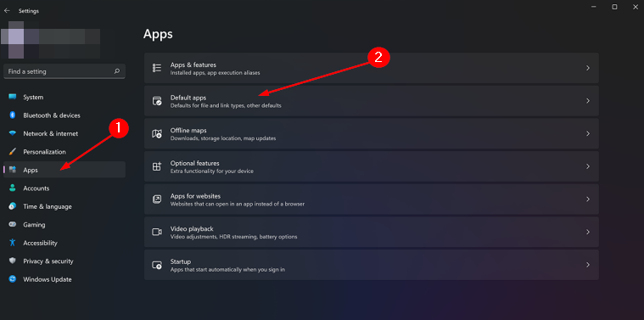Expand Apps & features chevron
Screen dimensions: 644x320
(x=588, y=68)
